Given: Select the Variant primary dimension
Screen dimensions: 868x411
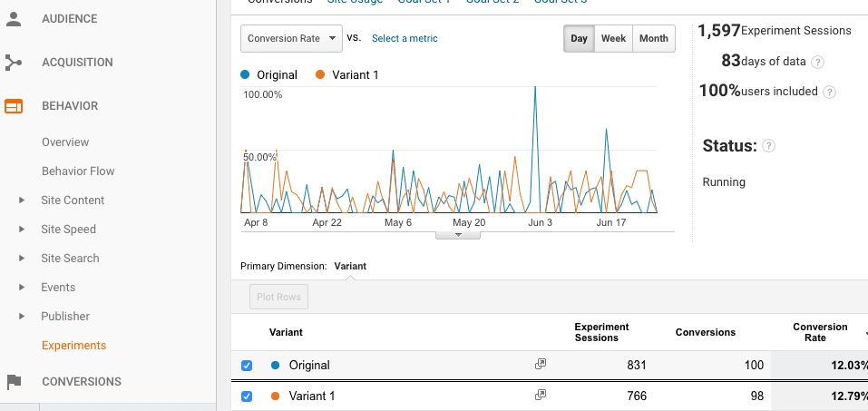Looking at the screenshot, I should (350, 266).
